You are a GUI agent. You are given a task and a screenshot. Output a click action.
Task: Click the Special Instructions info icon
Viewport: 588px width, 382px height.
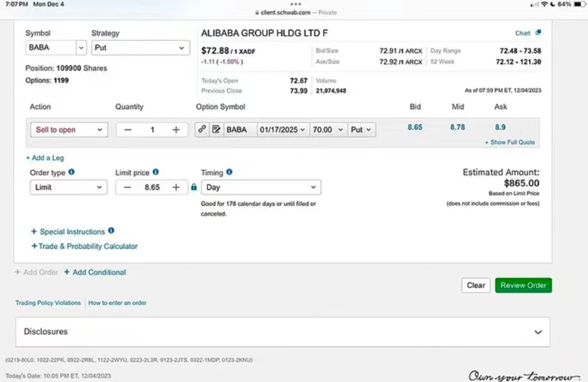[x=111, y=230]
